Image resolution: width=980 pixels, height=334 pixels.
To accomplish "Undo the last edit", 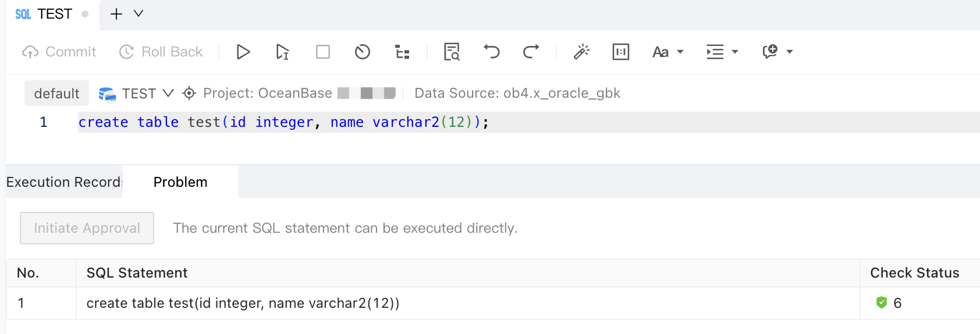I will 492,52.
